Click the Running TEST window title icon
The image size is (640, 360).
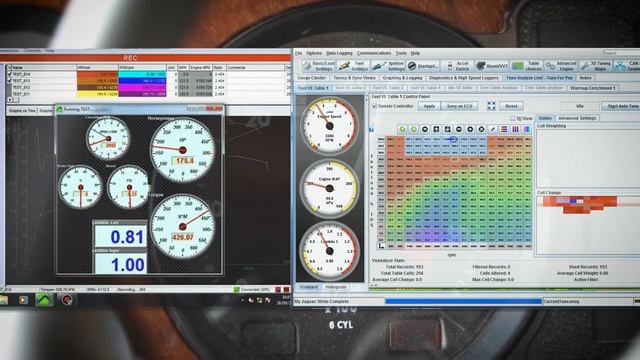pyautogui.click(x=60, y=109)
